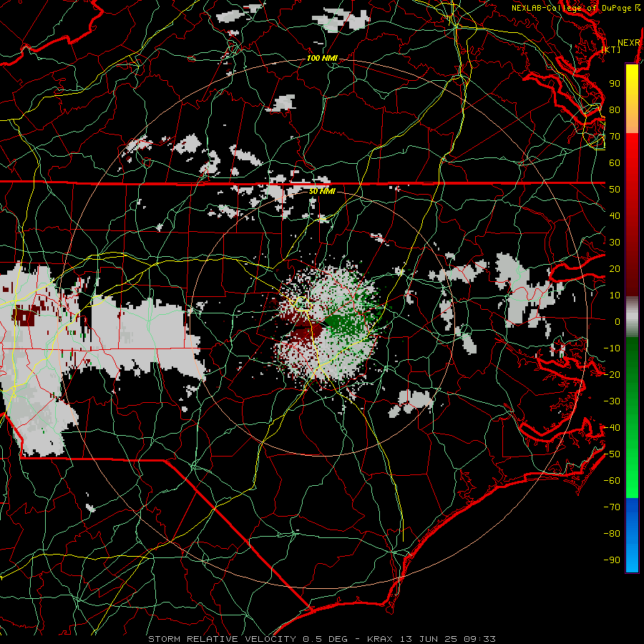Click the "[KT]" unit label above the scale
This screenshot has height=644, width=644.
click(x=611, y=49)
